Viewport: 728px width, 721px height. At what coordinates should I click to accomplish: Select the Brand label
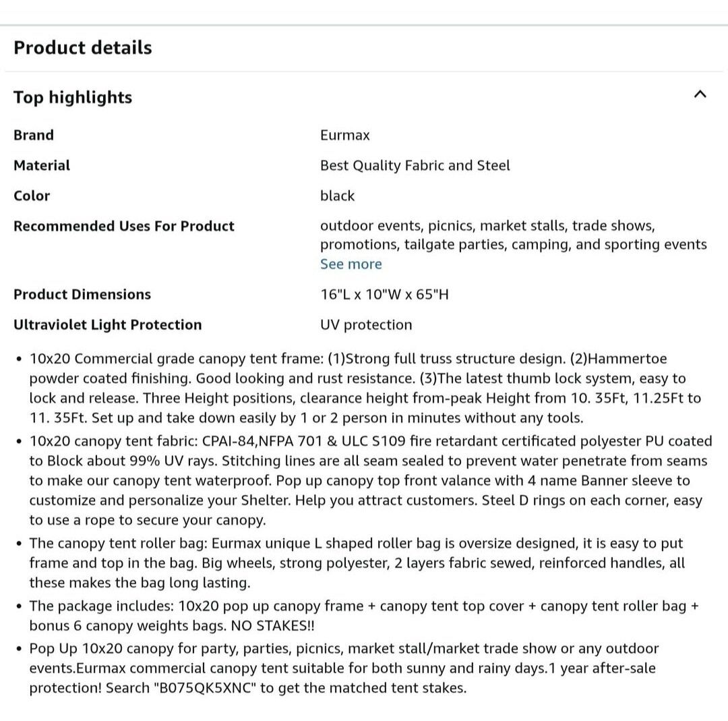tap(34, 135)
